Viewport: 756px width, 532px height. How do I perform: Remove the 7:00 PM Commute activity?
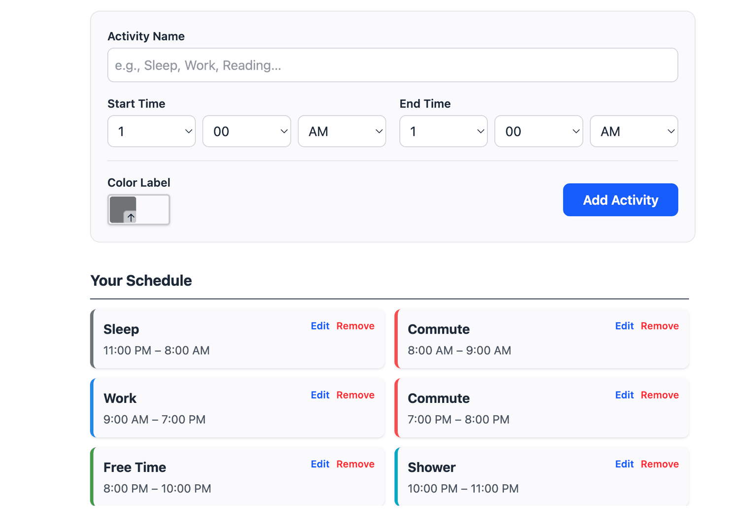(660, 395)
